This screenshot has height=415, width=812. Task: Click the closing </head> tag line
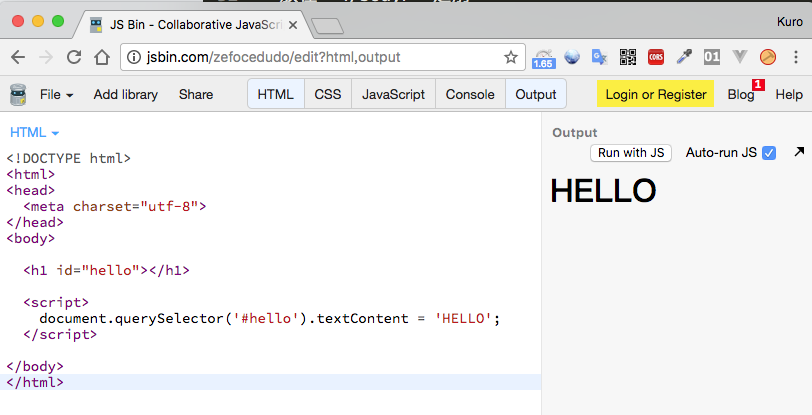tap(35, 222)
